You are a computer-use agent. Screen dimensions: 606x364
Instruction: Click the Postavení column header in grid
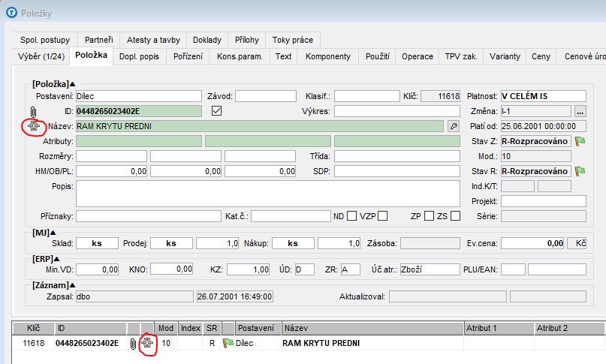(x=258, y=328)
